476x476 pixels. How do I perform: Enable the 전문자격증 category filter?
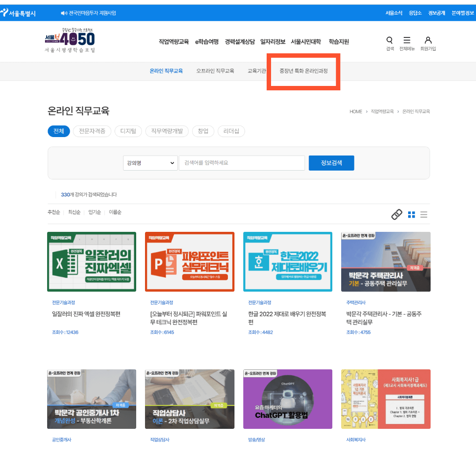(92, 131)
